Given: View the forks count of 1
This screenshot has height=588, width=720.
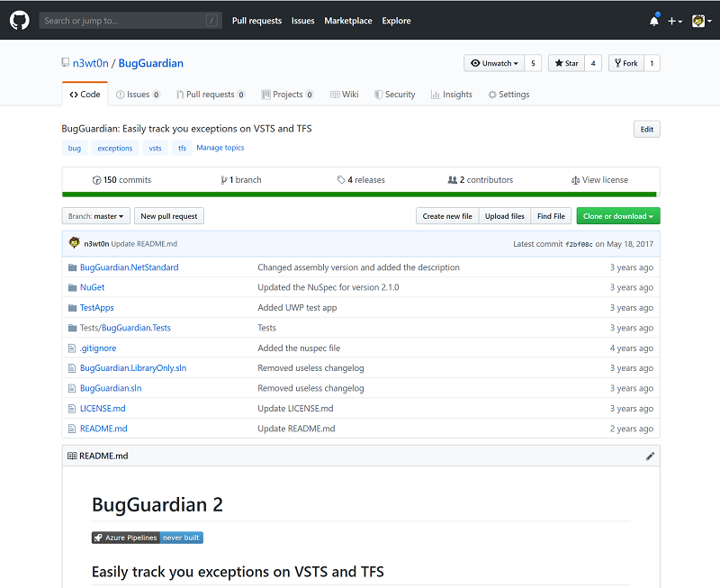Looking at the screenshot, I should click(652, 63).
